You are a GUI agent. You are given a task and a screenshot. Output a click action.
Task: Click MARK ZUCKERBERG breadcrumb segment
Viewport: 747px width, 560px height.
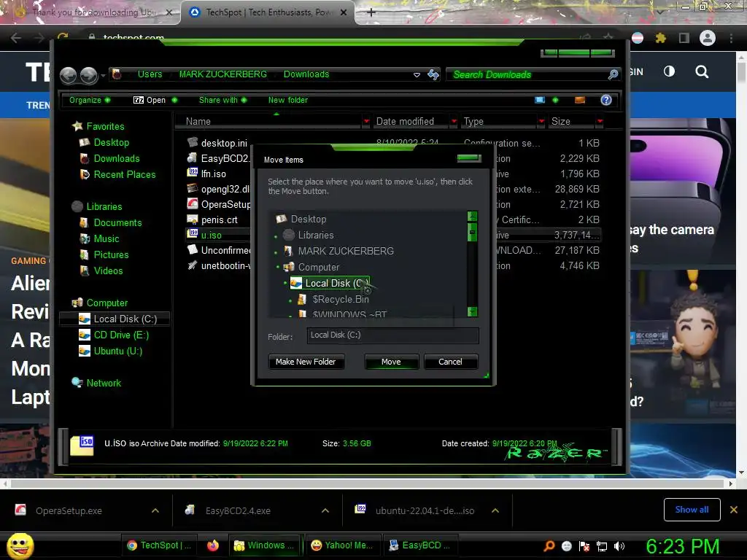(x=223, y=74)
